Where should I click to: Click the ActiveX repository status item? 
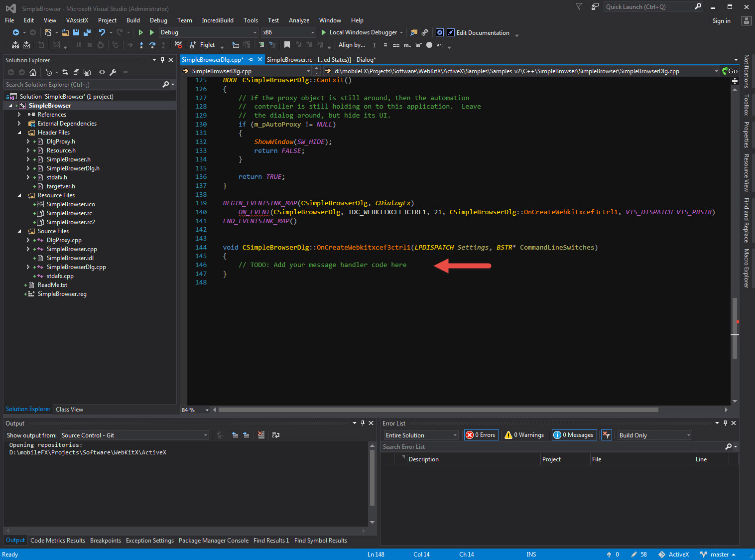(674, 555)
